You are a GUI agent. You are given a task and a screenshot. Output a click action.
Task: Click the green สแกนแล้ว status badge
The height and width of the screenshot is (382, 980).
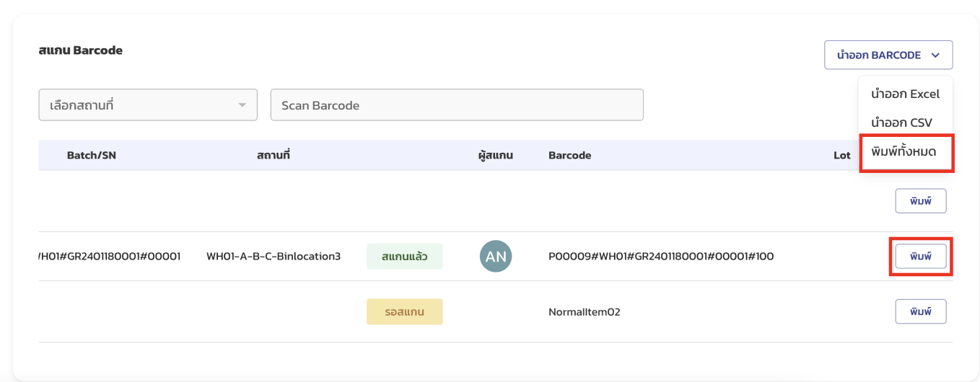click(x=404, y=256)
